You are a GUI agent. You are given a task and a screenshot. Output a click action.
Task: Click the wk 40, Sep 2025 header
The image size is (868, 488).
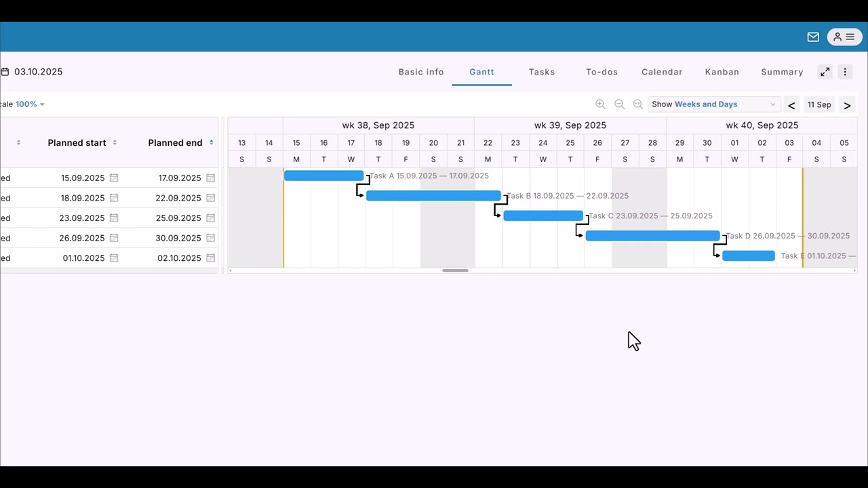tap(762, 125)
